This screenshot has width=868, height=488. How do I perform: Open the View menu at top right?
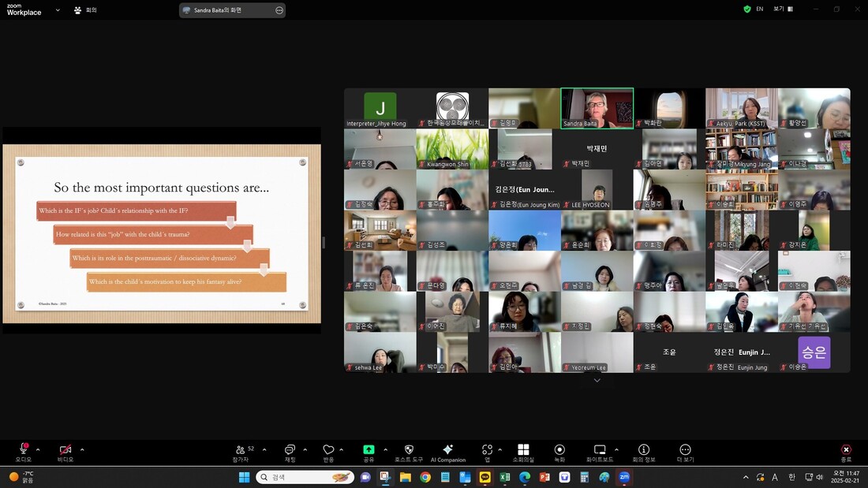[x=784, y=9]
